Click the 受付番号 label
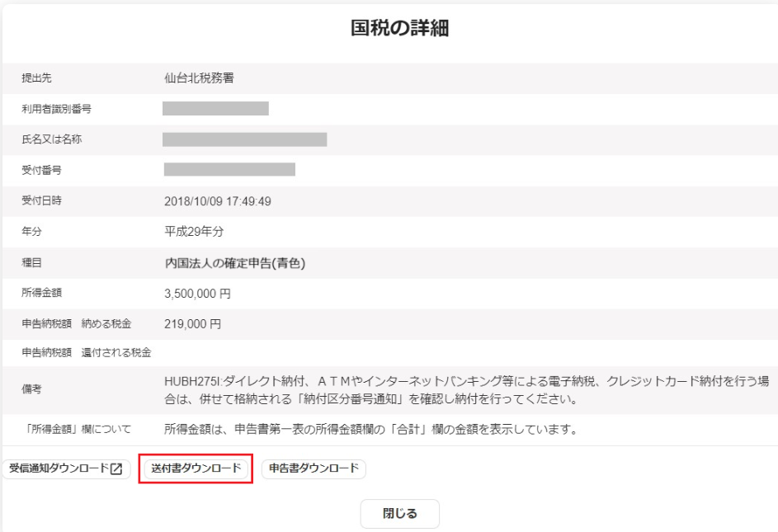 click(42, 170)
